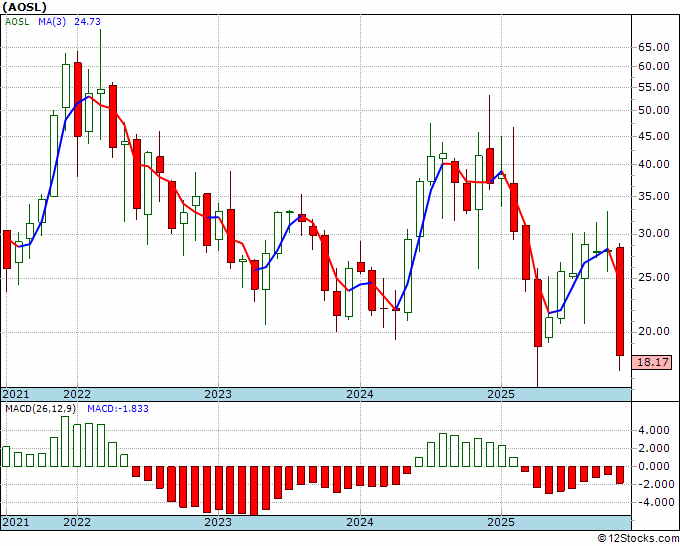Click 2024 on the price chart time axis

click(360, 394)
